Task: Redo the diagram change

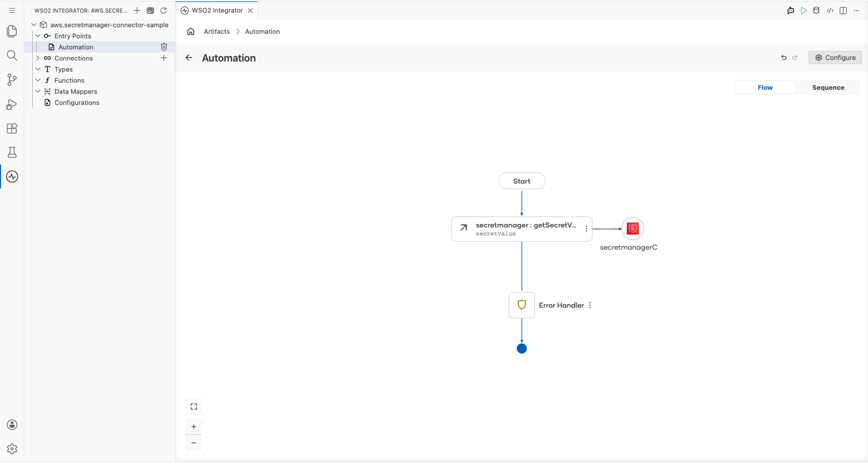Action: click(795, 57)
